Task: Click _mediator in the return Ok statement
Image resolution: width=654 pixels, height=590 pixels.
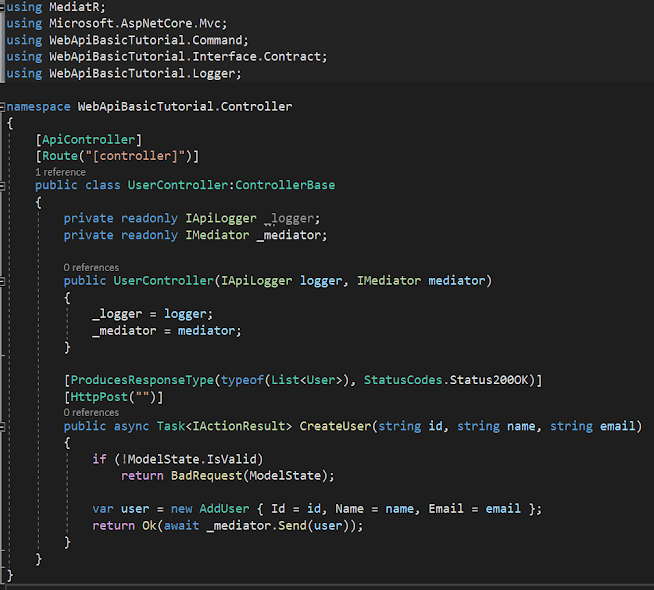Action: (239, 525)
